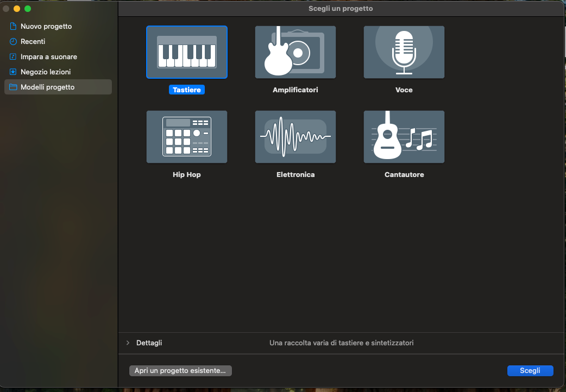566x392 pixels.
Task: Click the Voce label
Action: tap(404, 90)
